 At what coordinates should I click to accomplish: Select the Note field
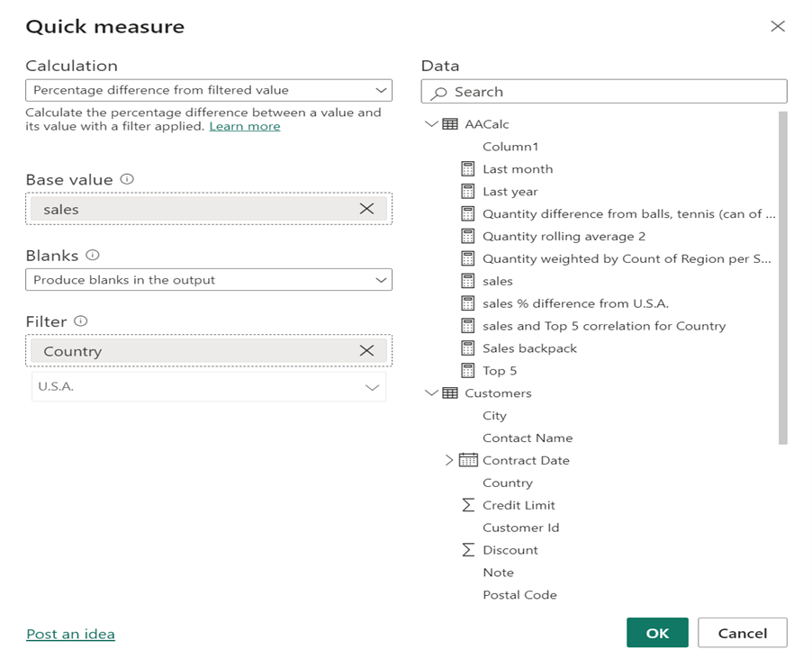[x=498, y=573]
